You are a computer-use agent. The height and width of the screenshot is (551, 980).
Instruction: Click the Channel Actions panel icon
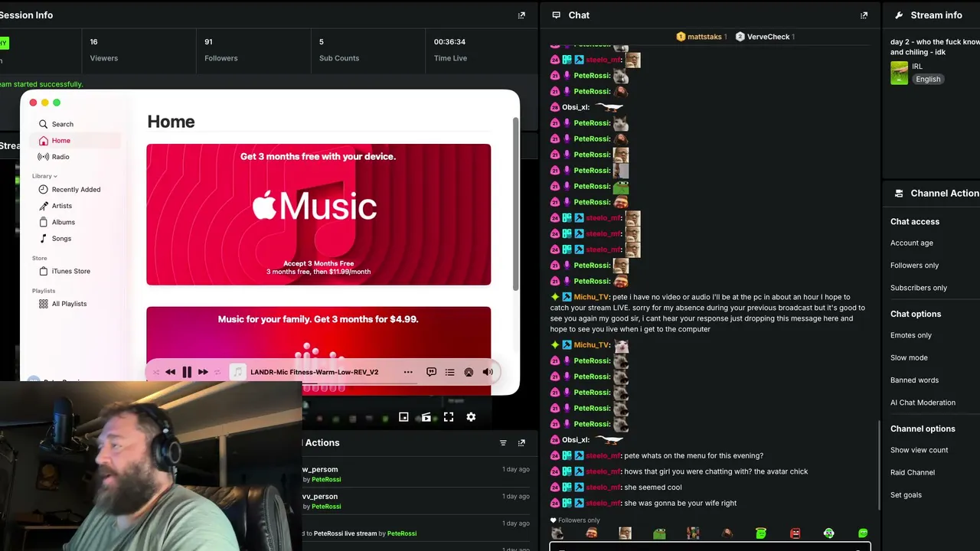click(x=899, y=194)
